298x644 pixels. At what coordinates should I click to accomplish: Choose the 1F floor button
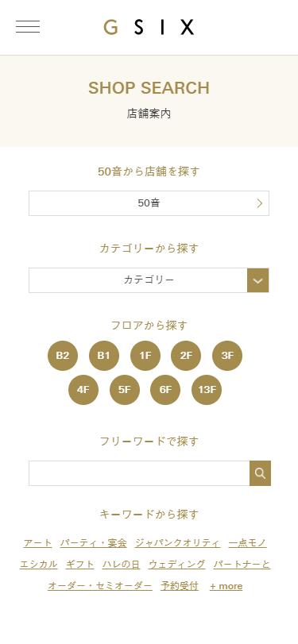[x=145, y=356]
